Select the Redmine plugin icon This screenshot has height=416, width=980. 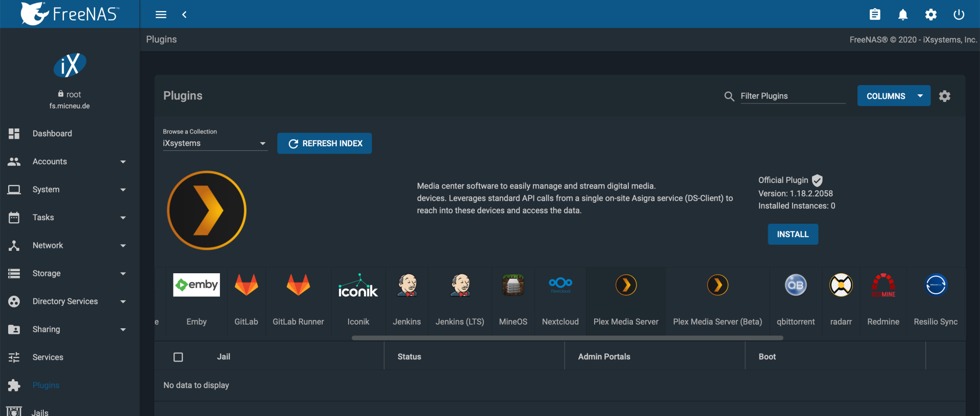pos(884,285)
